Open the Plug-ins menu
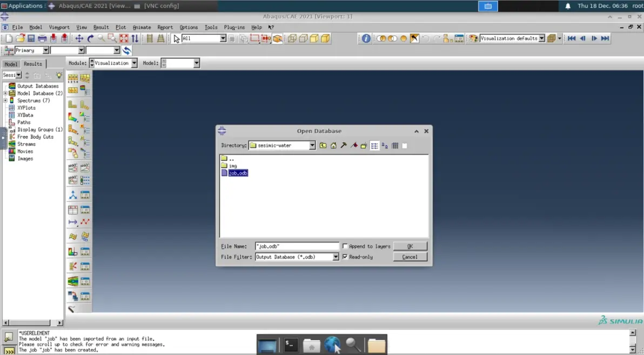Image resolution: width=644 pixels, height=355 pixels. tap(234, 27)
